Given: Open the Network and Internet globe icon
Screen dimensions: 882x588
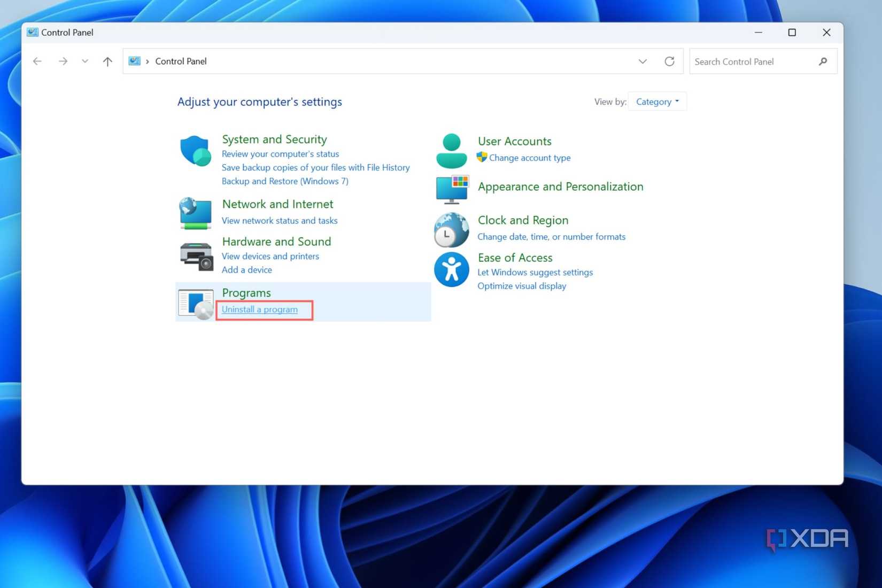Looking at the screenshot, I should tap(195, 213).
